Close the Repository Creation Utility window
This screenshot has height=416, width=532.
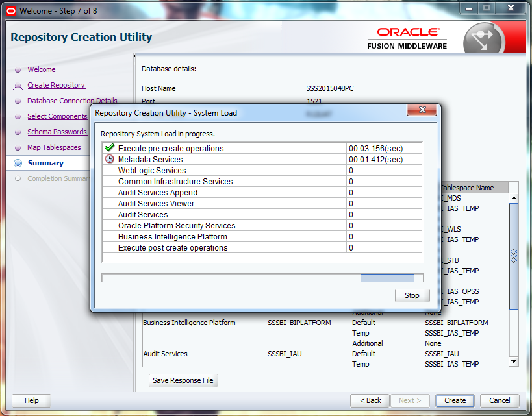point(511,8)
